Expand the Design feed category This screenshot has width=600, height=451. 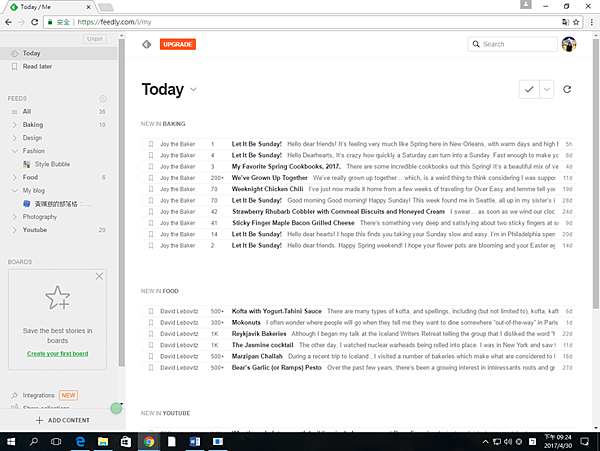point(15,138)
